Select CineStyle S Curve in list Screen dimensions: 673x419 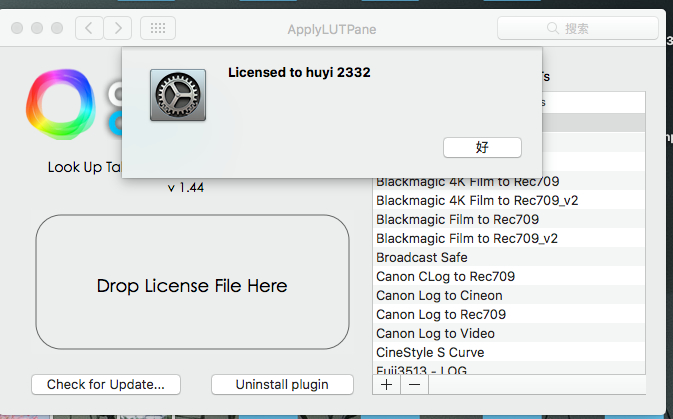[x=430, y=352]
